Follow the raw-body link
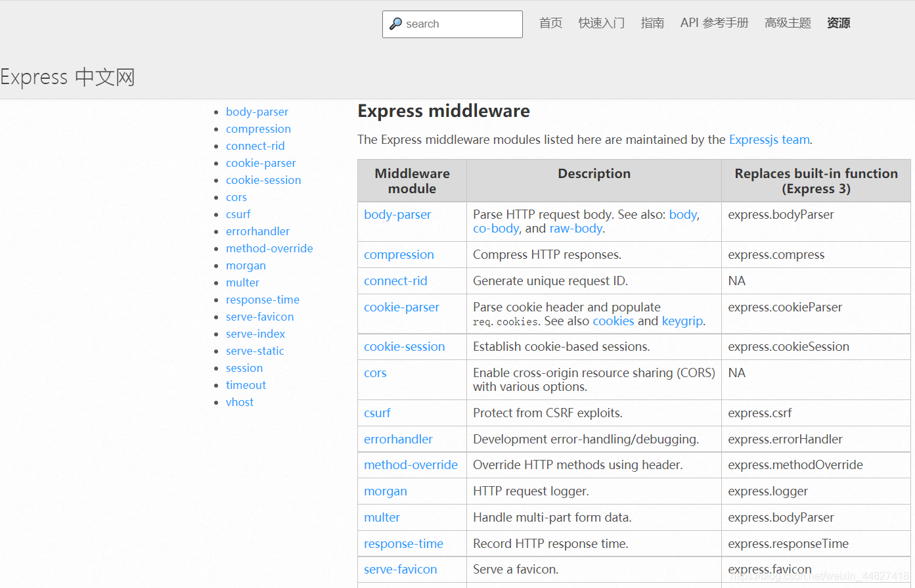Screen dimensions: 915x588 576,228
